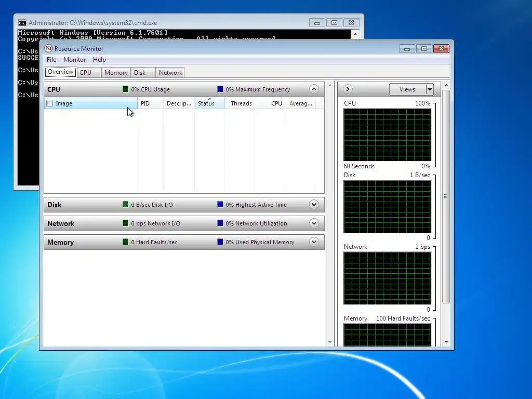Click the main pane scroll down arrow
The width and height of the screenshot is (532, 399).
(330, 342)
